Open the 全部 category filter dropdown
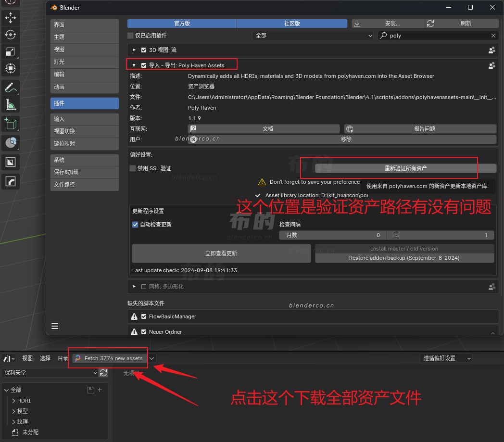The width and height of the screenshot is (504, 442). [313, 36]
